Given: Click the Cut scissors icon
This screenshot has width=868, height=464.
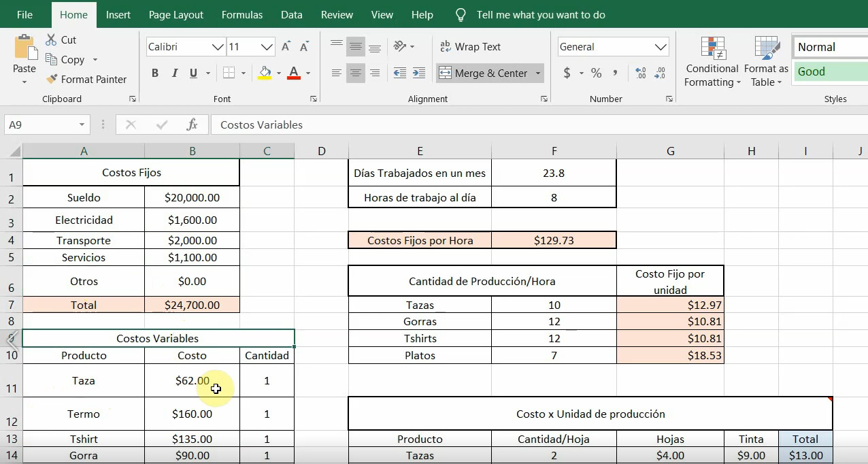Looking at the screenshot, I should (x=52, y=40).
